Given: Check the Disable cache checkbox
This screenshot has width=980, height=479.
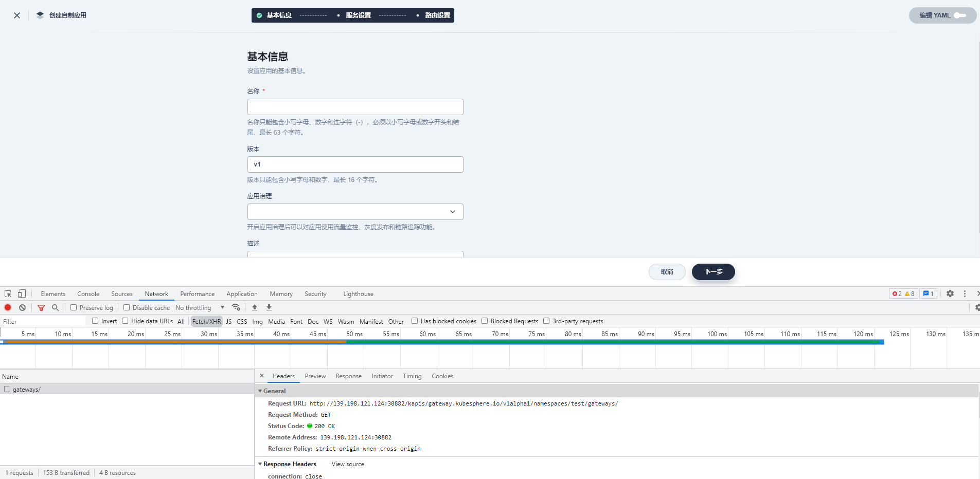Looking at the screenshot, I should 126,307.
